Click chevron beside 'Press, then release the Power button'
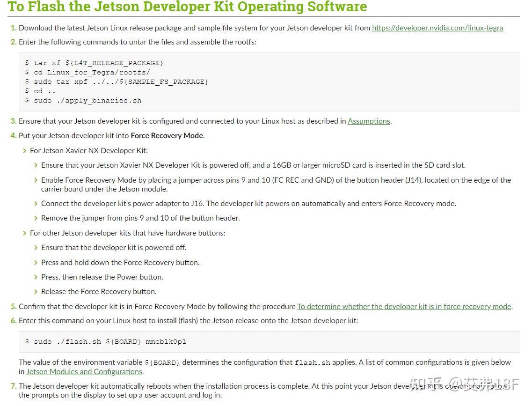Image resolution: width=532 pixels, height=406 pixels. [x=36, y=277]
